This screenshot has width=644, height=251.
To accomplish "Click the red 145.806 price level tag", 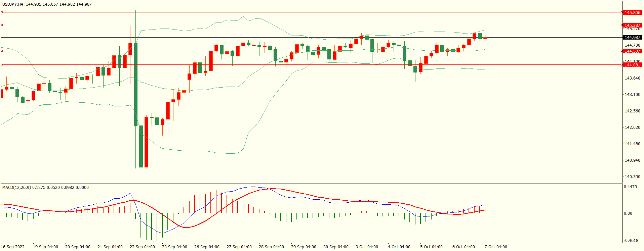I will (x=632, y=13).
